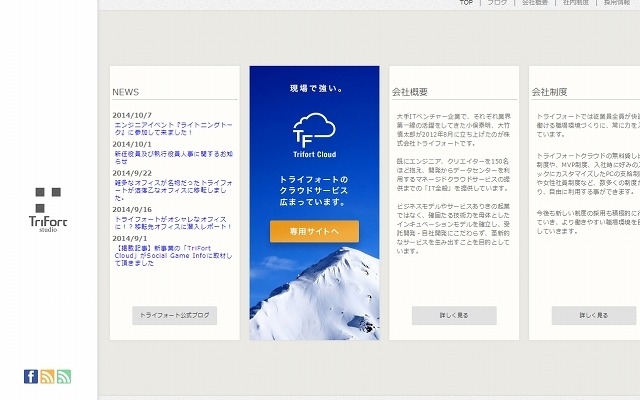Click 詳しく見る under 会社概要
Image resolution: width=640 pixels, height=400 pixels.
454,316
